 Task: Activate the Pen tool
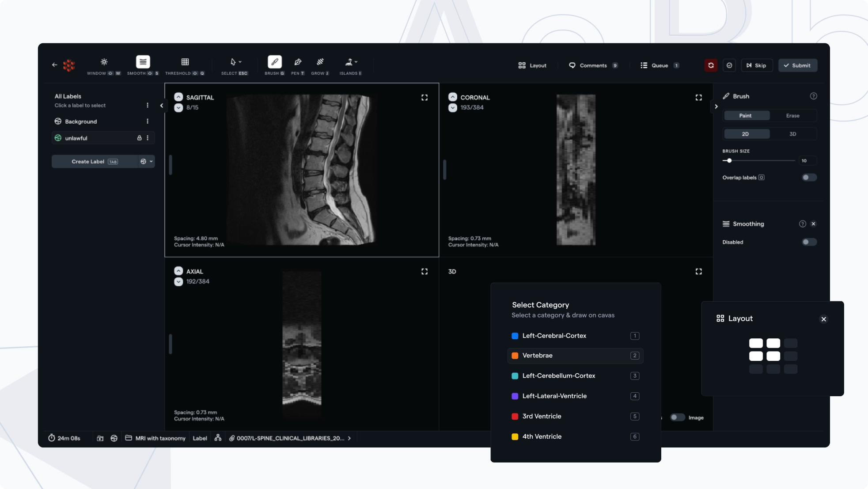298,62
